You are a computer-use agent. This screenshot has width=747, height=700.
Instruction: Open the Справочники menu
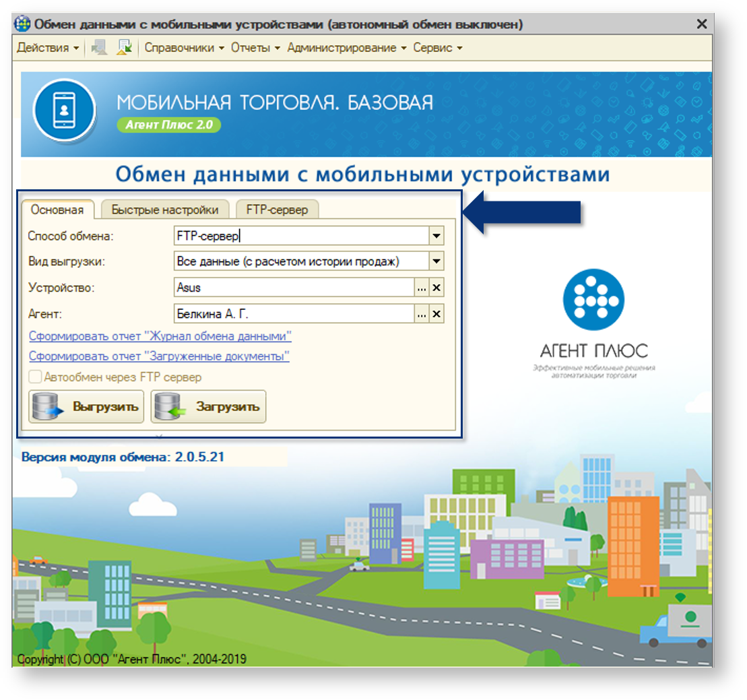[x=184, y=48]
